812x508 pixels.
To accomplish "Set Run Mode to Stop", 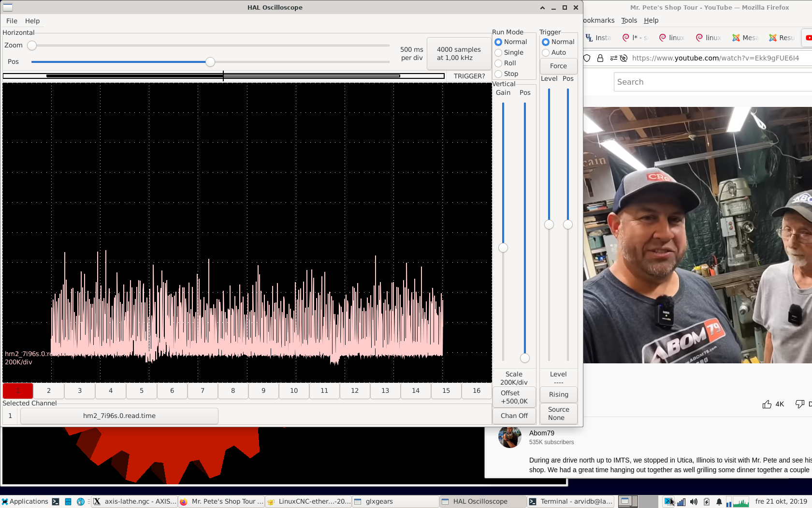I will (x=507, y=74).
